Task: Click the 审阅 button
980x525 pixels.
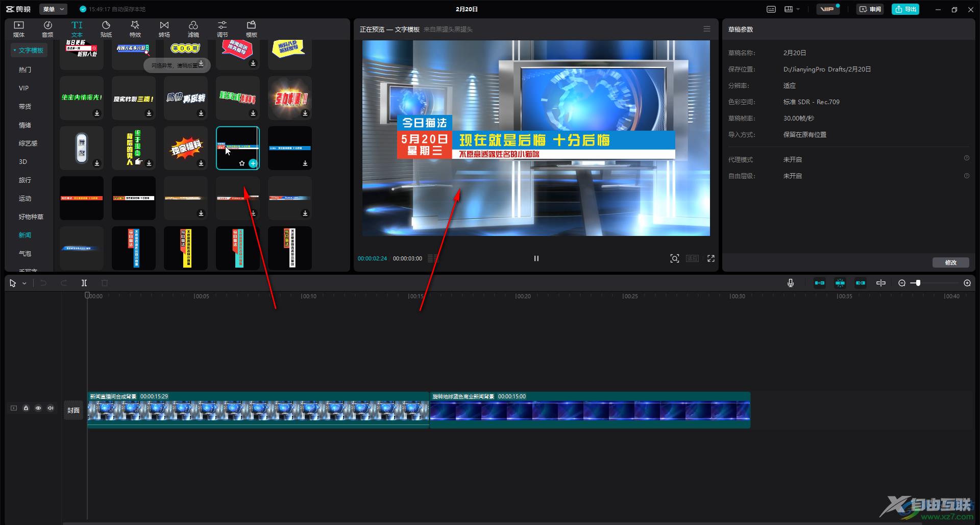Action: point(870,9)
